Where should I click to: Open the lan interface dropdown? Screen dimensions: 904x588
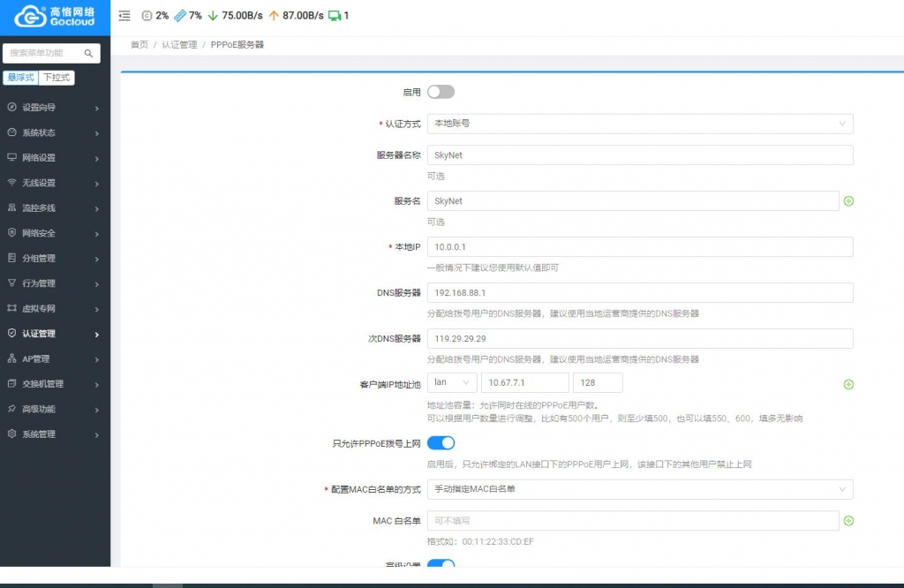452,382
